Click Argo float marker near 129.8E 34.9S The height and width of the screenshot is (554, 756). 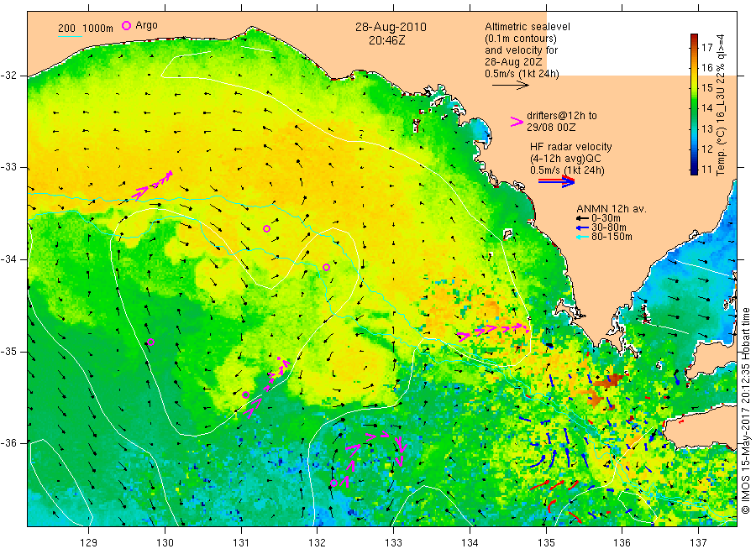pyautogui.click(x=150, y=342)
